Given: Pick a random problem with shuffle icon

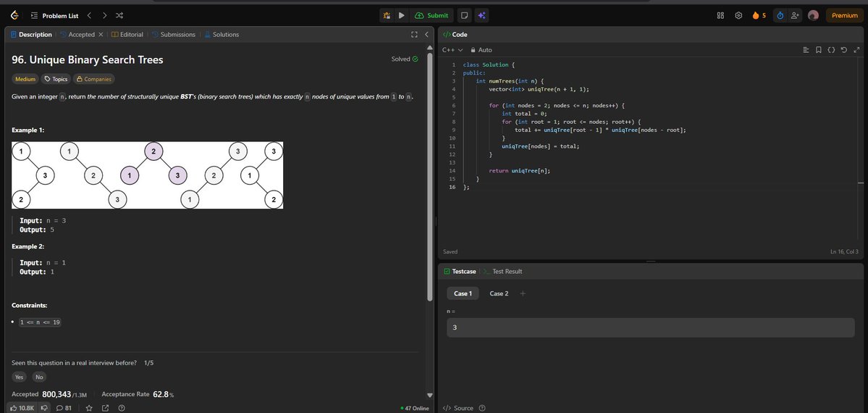Looking at the screenshot, I should [x=119, y=15].
